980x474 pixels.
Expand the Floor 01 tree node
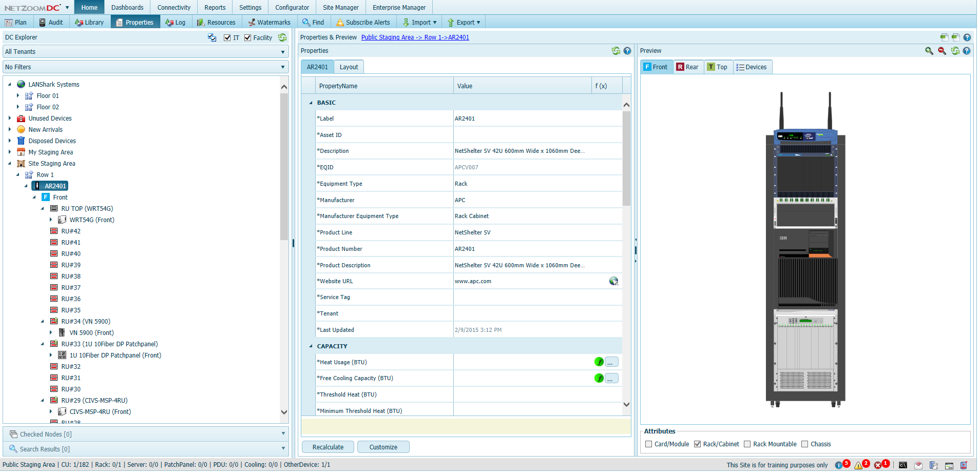[x=18, y=96]
